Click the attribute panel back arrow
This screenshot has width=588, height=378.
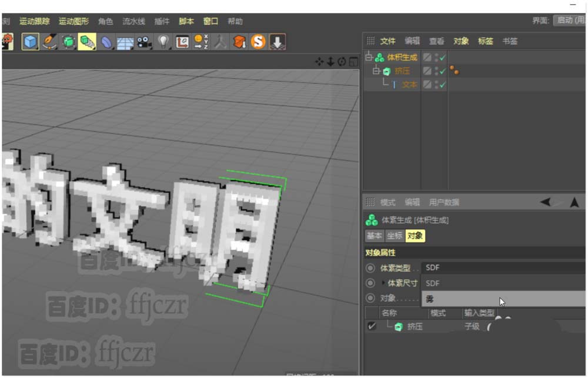click(x=545, y=202)
